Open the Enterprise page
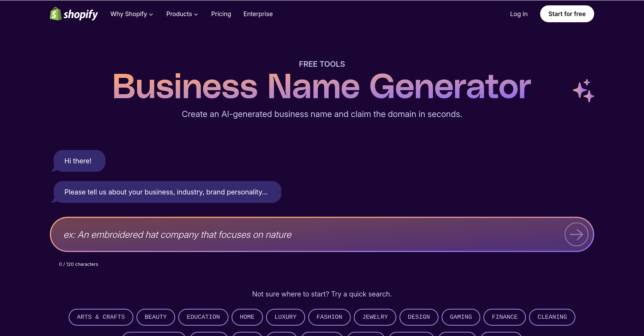644x336 pixels. click(258, 14)
